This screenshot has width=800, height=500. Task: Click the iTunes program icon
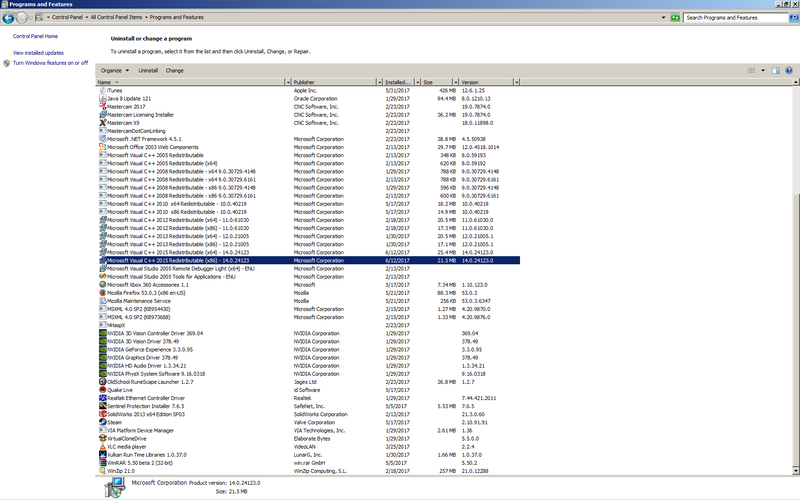[x=103, y=90]
